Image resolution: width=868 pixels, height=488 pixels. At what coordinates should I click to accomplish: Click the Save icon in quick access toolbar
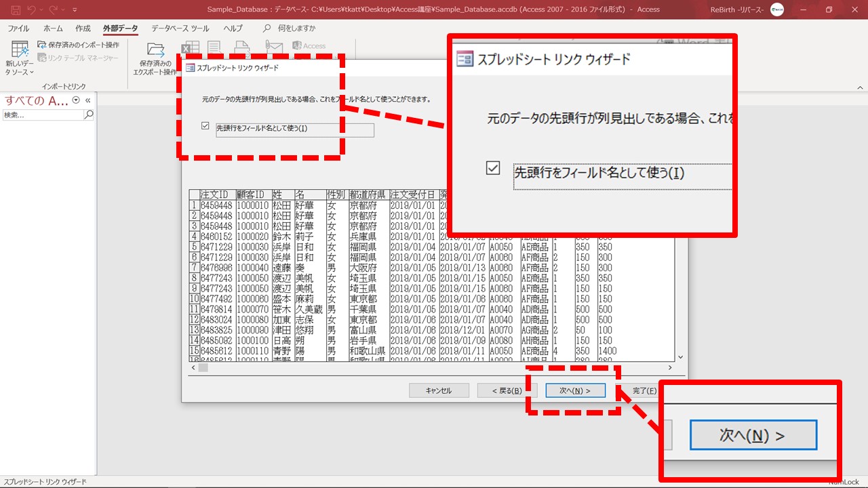(x=15, y=9)
